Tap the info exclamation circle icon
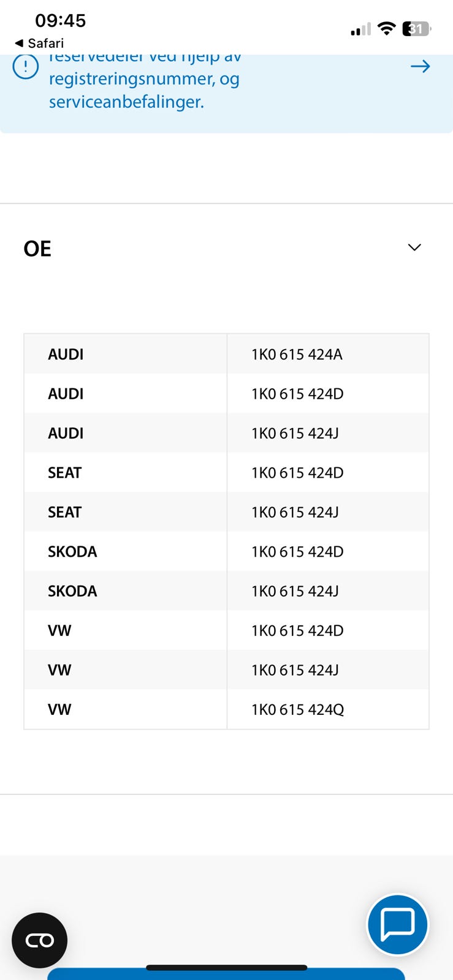The height and width of the screenshot is (980, 453). (x=26, y=67)
